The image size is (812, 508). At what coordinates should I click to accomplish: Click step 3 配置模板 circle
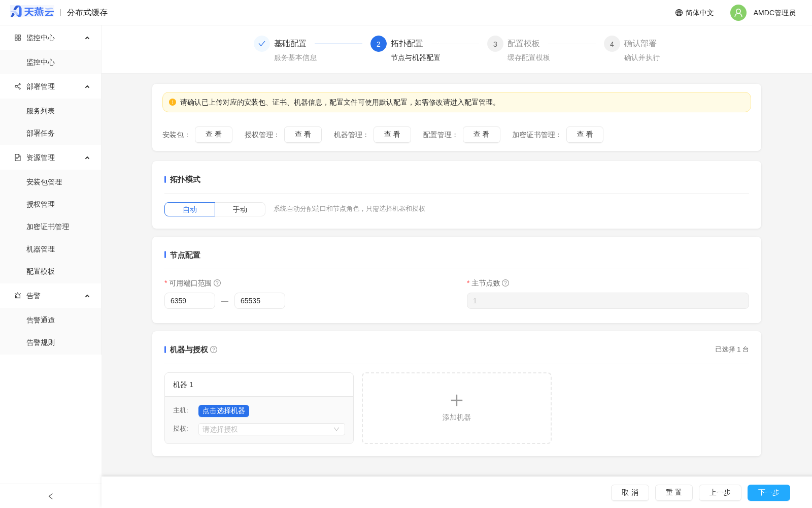(495, 44)
